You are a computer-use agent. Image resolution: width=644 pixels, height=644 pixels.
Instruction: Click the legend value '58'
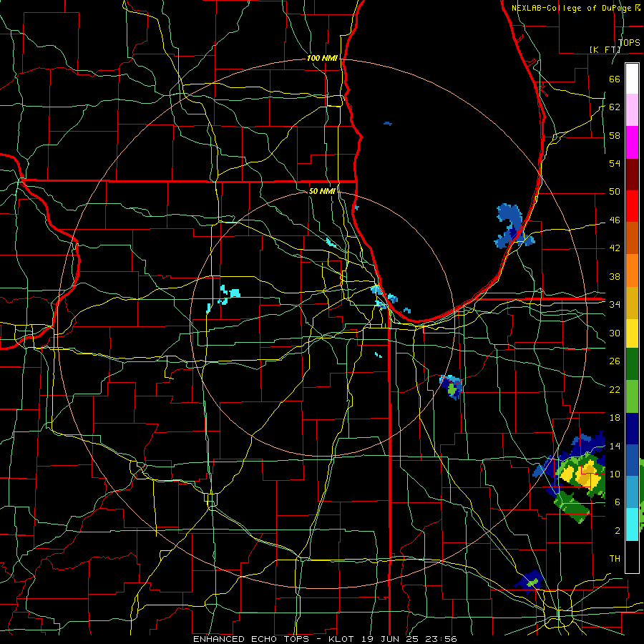pos(615,135)
